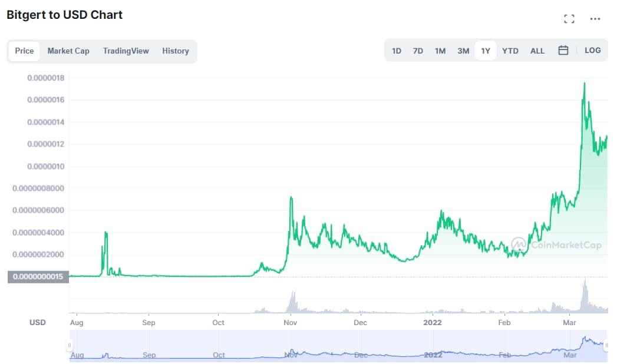Switch to the Price tab
Viewport: 617px width, 364px height.
[24, 51]
